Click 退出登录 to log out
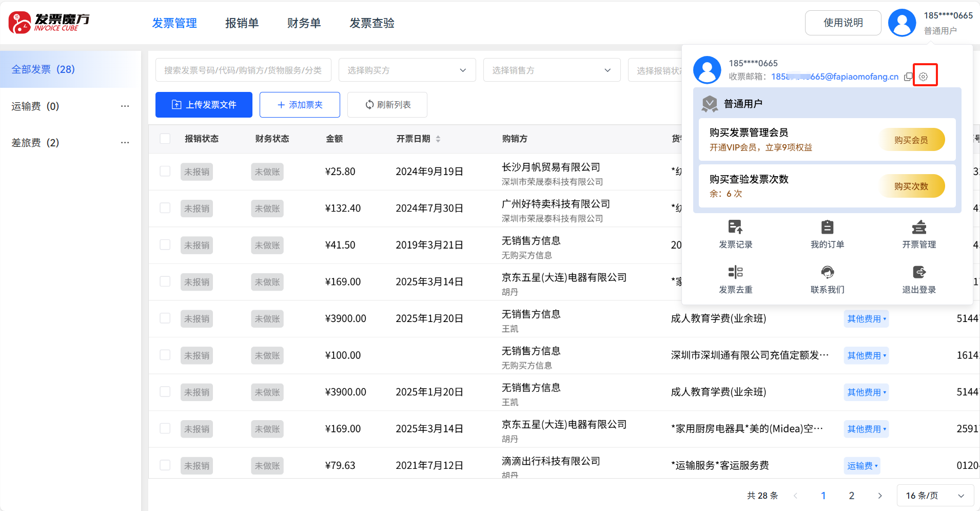The width and height of the screenshot is (980, 511). pos(919,279)
